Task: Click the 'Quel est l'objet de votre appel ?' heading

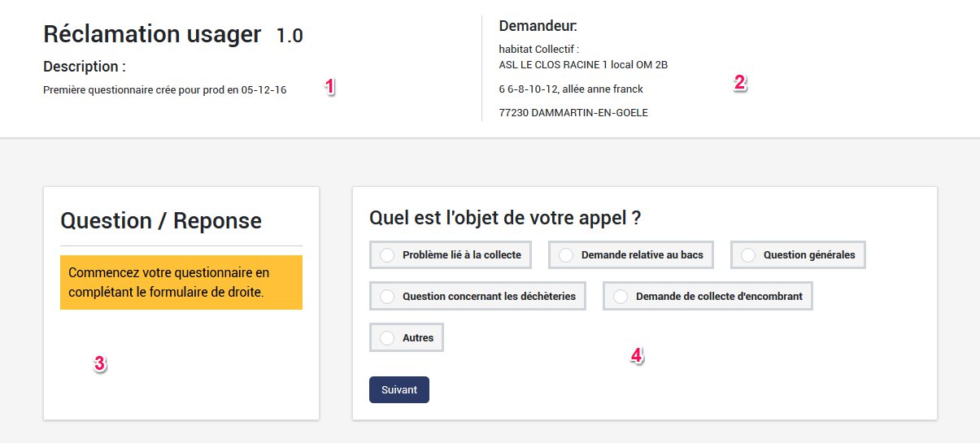Action: pyautogui.click(x=505, y=217)
